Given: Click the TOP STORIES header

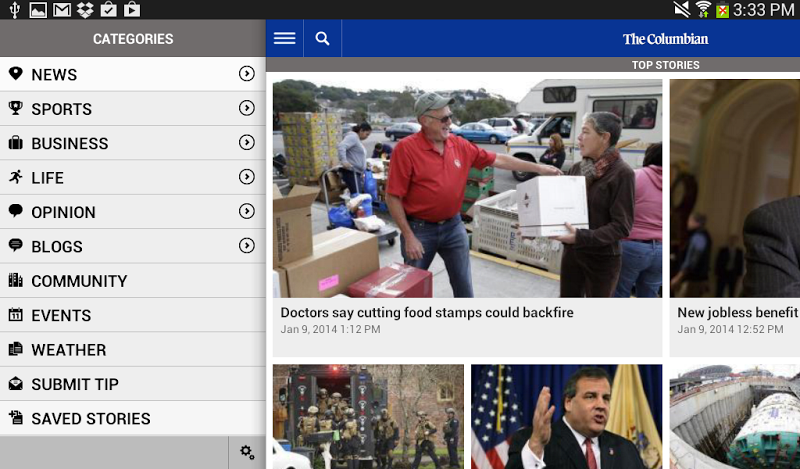Looking at the screenshot, I should pyautogui.click(x=665, y=65).
